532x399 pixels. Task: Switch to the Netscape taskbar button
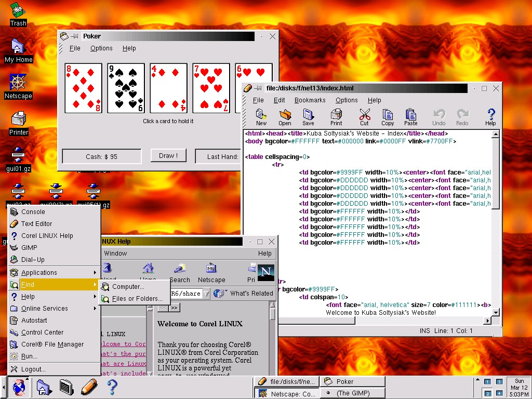click(x=287, y=394)
